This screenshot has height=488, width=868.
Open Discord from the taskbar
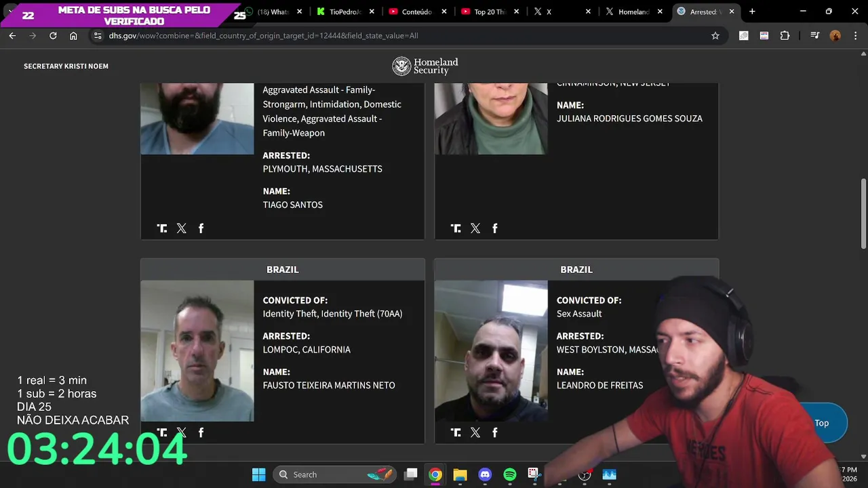[485, 474]
